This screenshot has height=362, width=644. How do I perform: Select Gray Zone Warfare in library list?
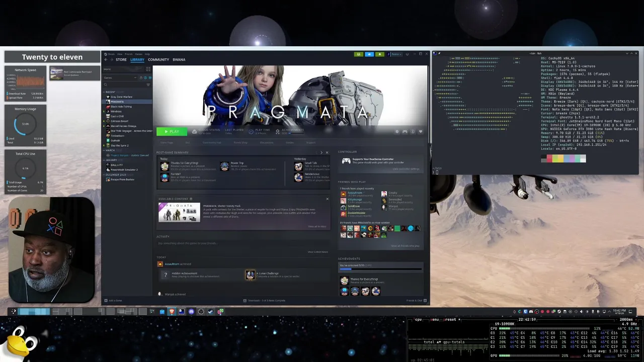(x=121, y=97)
